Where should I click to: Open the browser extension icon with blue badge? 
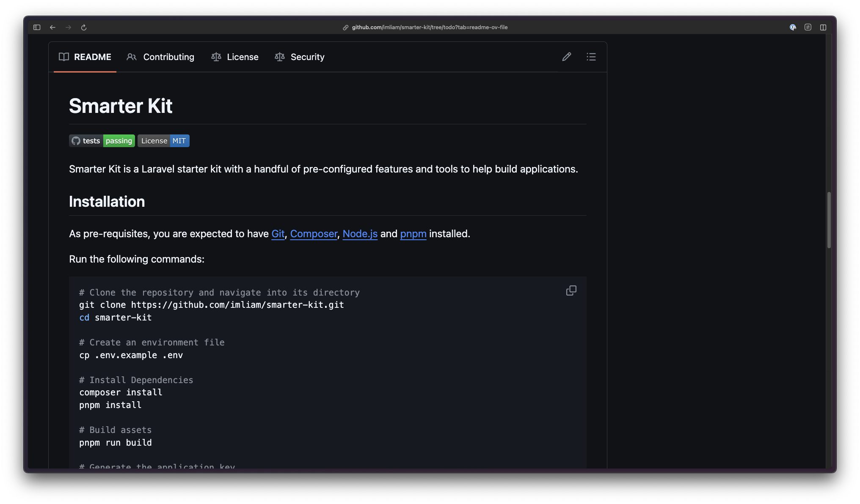(793, 27)
